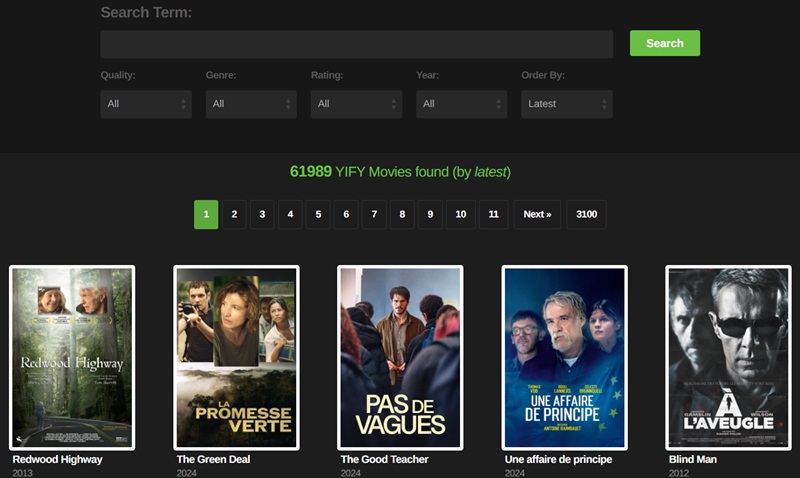Click the Rating label
The width and height of the screenshot is (800, 478).
pyautogui.click(x=327, y=75)
